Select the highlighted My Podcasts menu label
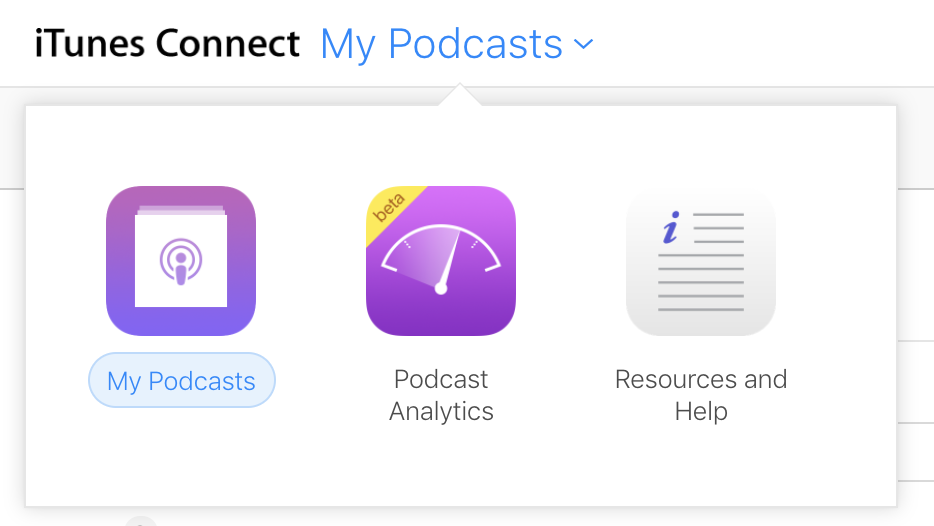 tap(181, 381)
